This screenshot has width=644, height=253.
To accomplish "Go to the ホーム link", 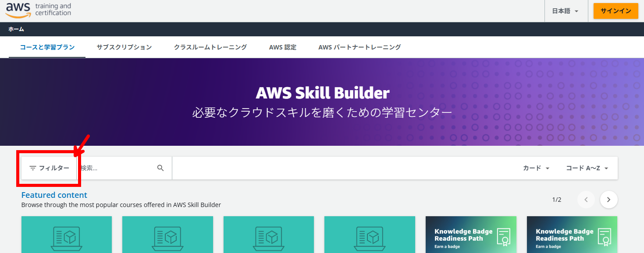I will point(16,29).
